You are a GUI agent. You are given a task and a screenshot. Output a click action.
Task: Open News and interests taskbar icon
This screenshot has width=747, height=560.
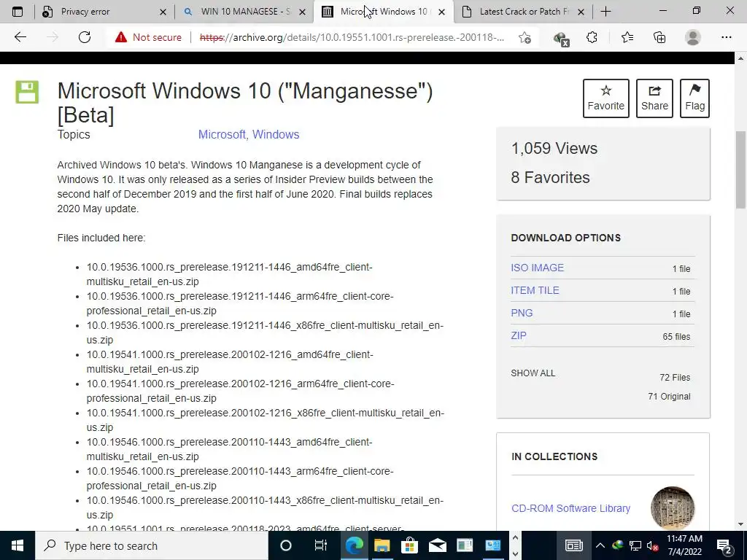573,545
